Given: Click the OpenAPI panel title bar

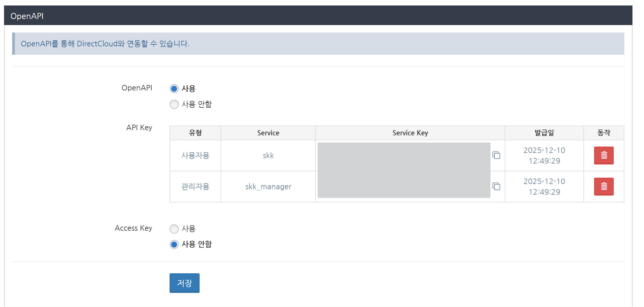Looking at the screenshot, I should [27, 16].
